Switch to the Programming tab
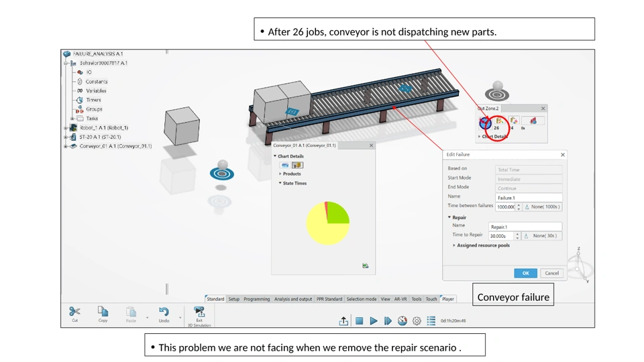 click(257, 299)
